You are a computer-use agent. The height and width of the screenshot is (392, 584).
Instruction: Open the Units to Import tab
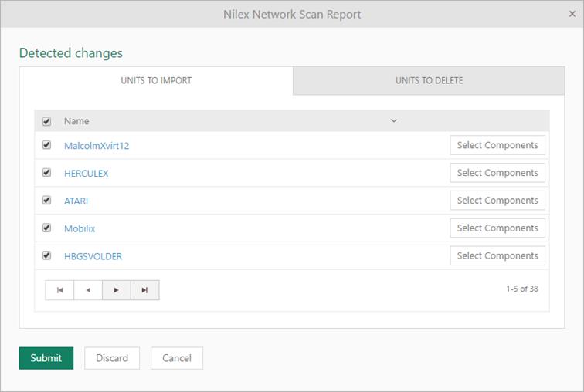pyautogui.click(x=156, y=80)
